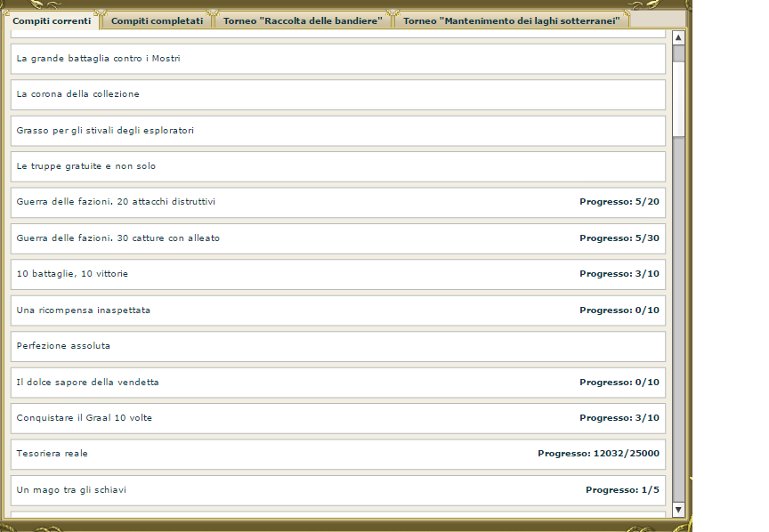Screen dimensions: 769x532
Task: Select the "Perfezione assoluta" task row
Action: click(337, 346)
